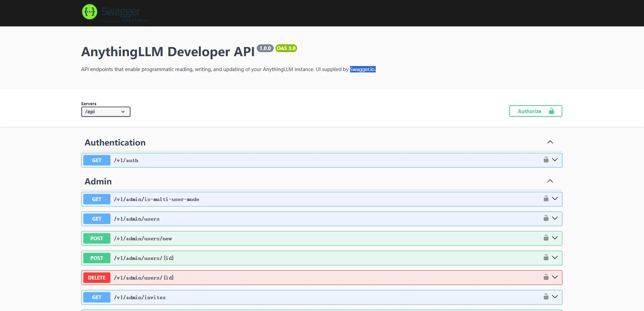Collapse the Admin section

(550, 181)
